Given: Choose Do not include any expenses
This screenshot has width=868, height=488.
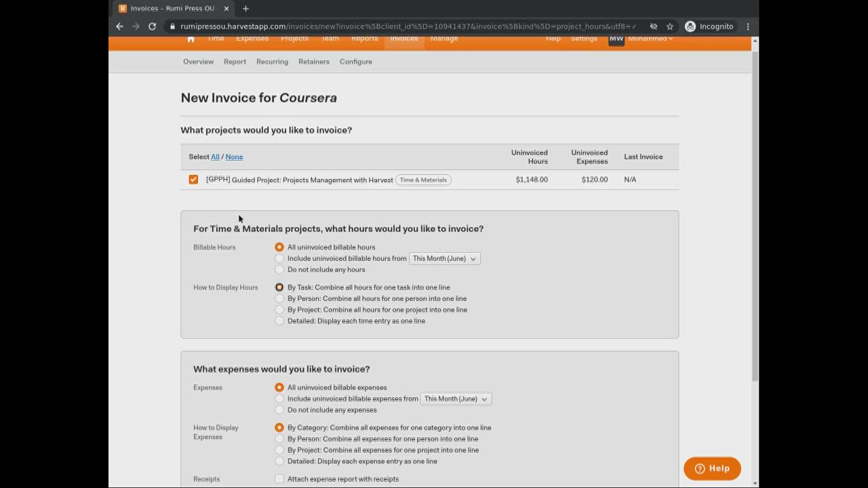Looking at the screenshot, I should [x=279, y=410].
